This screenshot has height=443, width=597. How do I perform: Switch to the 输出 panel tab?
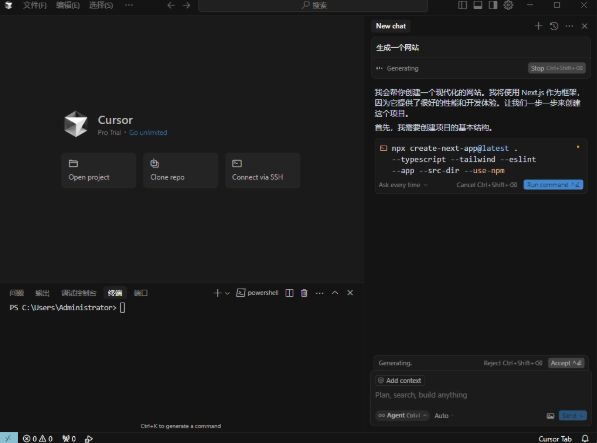[42, 293]
